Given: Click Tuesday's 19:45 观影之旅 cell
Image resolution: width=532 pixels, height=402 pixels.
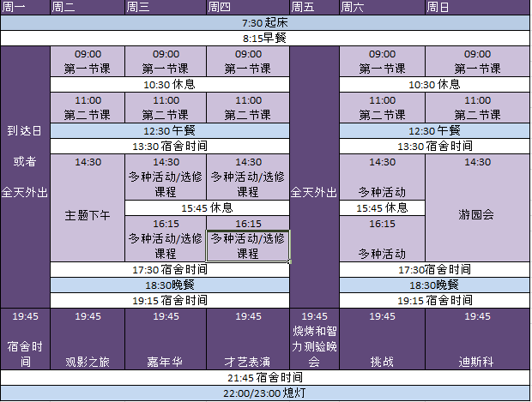Looking at the screenshot, I should [88, 339].
